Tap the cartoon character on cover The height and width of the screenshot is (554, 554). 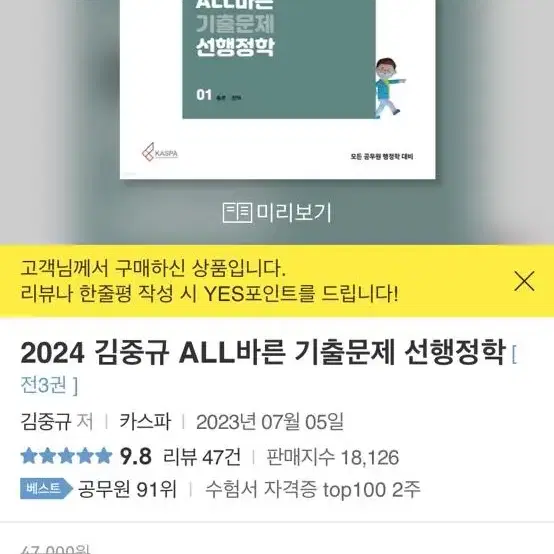coord(389,88)
